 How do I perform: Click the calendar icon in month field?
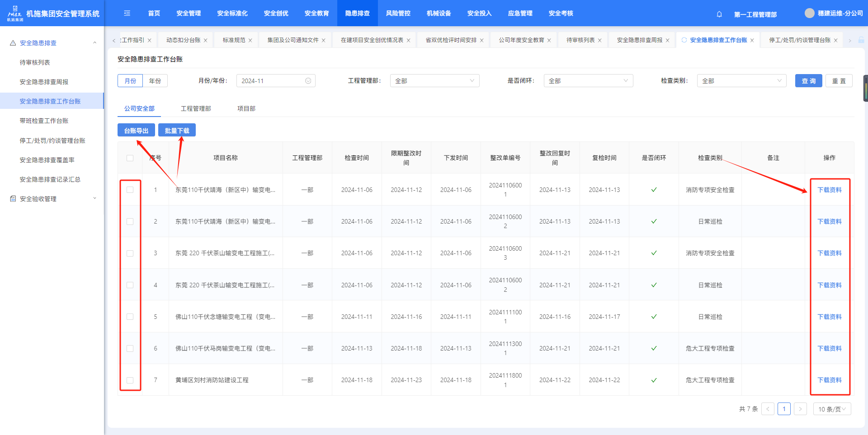(308, 81)
